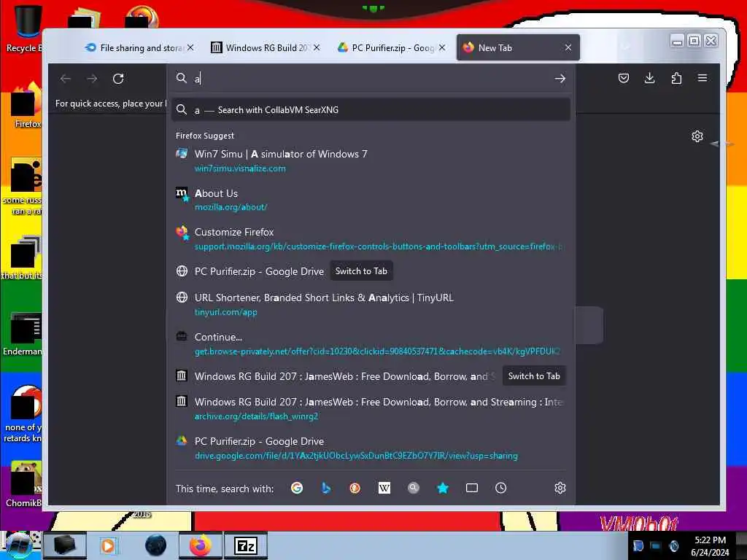This screenshot has width=747, height=560.
Task: Search history via clock icon
Action: 500,488
